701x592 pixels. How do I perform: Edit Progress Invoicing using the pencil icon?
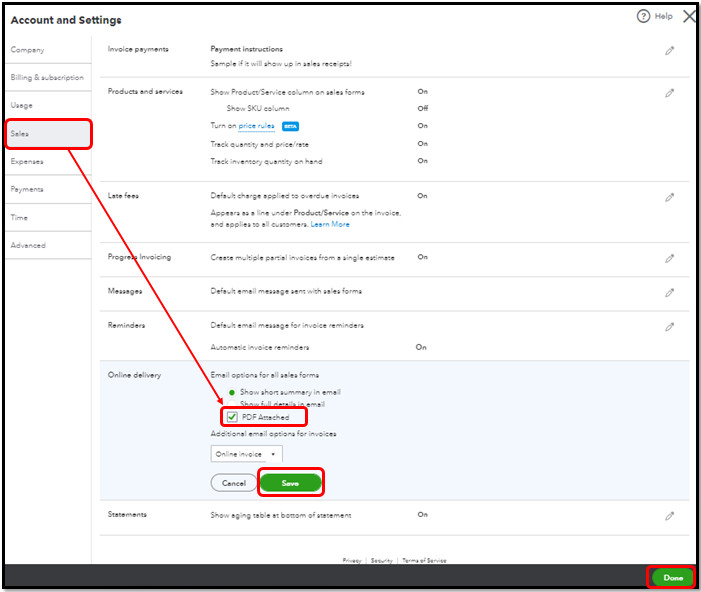[669, 258]
